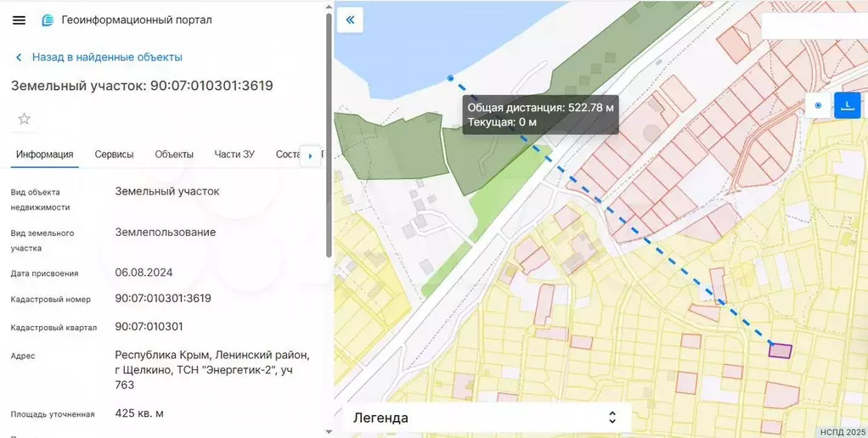Click the Кадастровый номер value 90:07:010301:3619
This screenshot has width=868, height=438.
(163, 299)
